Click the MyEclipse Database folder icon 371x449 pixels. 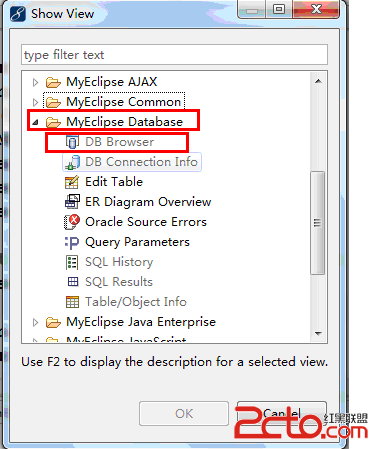pyautogui.click(x=53, y=122)
